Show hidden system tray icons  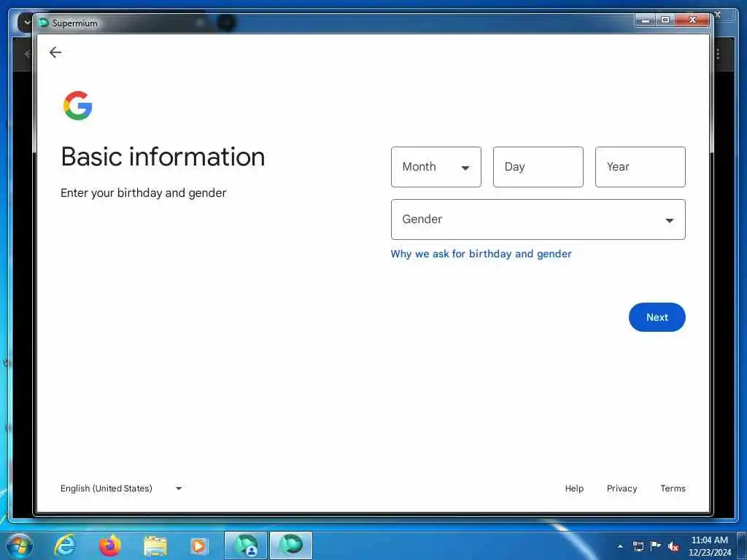point(620,546)
